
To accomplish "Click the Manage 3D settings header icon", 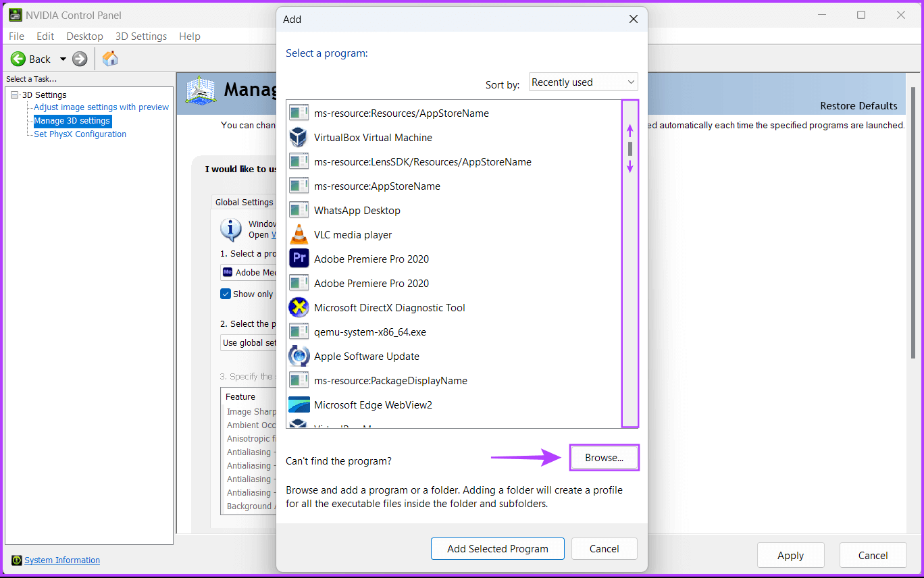I will pyautogui.click(x=201, y=90).
